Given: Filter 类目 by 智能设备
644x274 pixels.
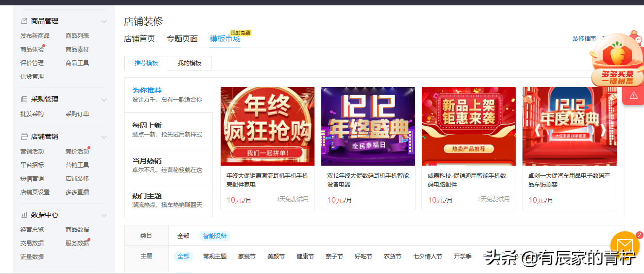Looking at the screenshot, I should (x=215, y=236).
